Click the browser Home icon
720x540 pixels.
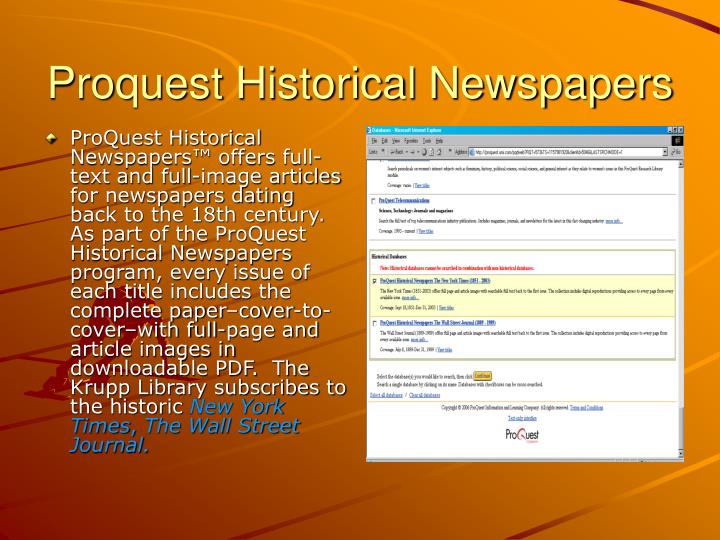coord(439,152)
